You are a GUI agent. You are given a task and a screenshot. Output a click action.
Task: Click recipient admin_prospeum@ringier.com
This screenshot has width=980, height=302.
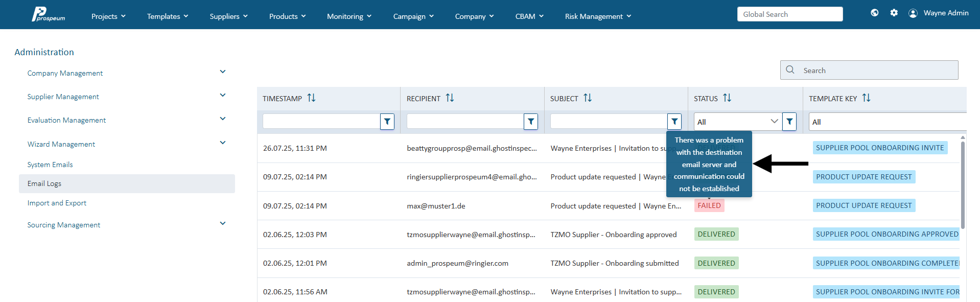pyautogui.click(x=457, y=263)
